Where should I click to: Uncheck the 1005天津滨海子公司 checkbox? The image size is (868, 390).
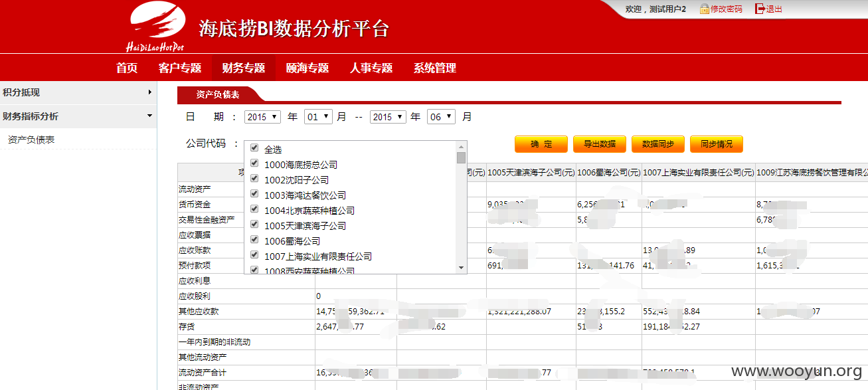(254, 225)
